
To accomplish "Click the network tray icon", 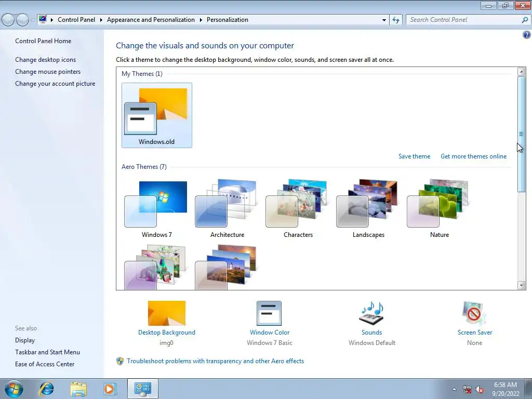I will (x=467, y=390).
